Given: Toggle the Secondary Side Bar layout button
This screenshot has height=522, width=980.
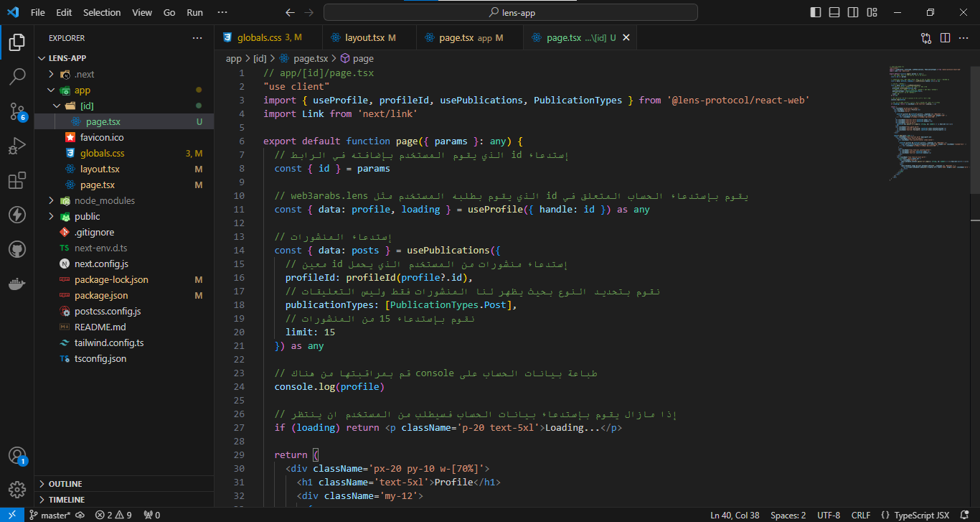Looking at the screenshot, I should (853, 12).
